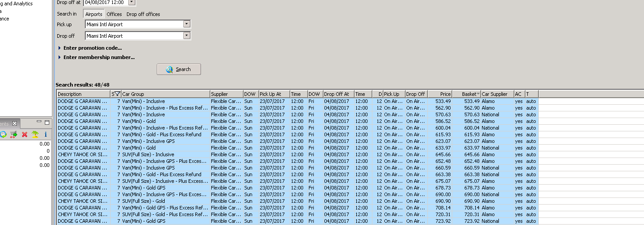Click the 'g and Analytics' tree item
This screenshot has height=225, width=644.
pos(16,4)
